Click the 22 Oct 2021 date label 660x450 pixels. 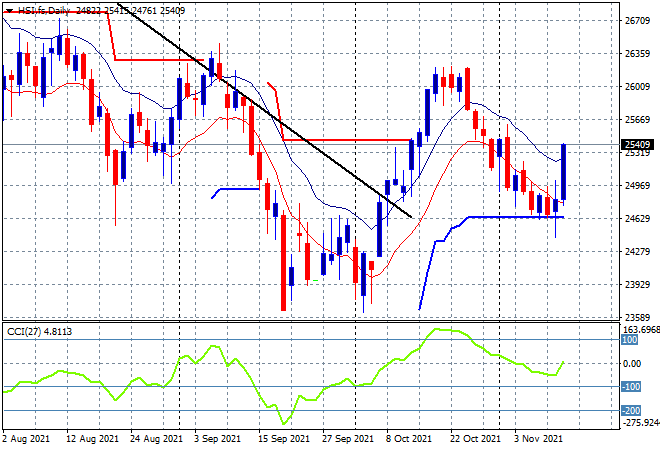pyautogui.click(x=476, y=439)
